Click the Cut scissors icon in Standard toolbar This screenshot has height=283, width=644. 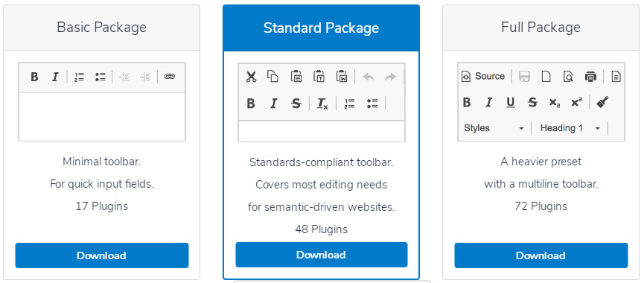(251, 77)
